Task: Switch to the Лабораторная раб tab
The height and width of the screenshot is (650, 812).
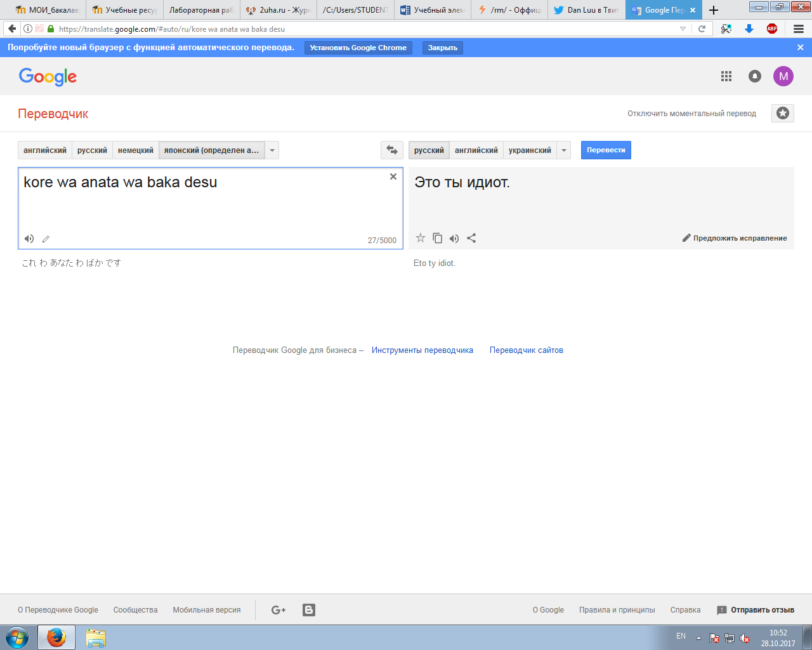Action: 202,10
